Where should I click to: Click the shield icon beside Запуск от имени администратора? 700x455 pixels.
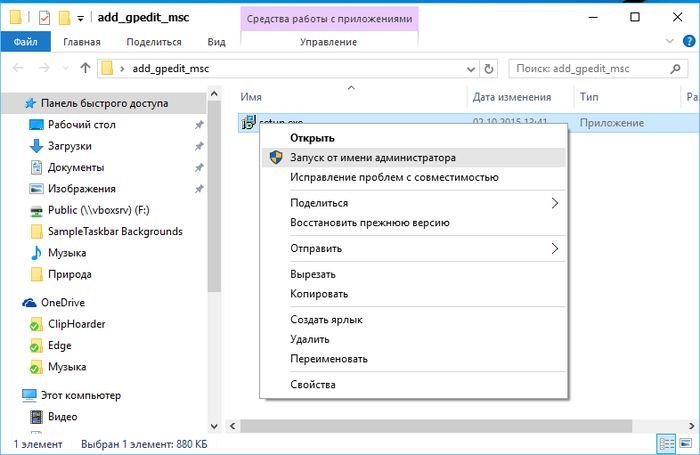point(275,158)
